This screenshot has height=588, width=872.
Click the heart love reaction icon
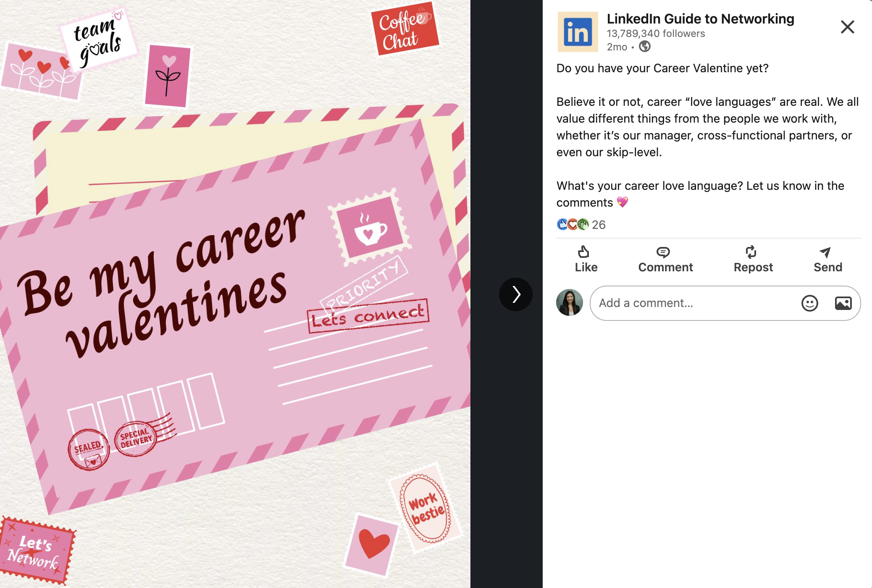573,225
